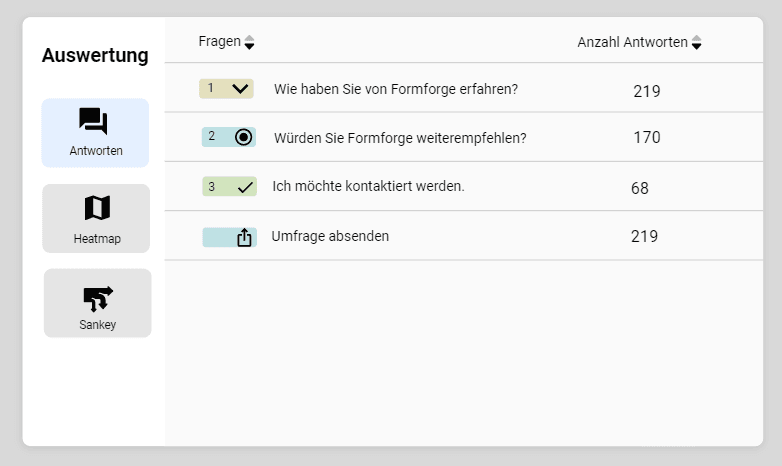The image size is (782, 466).
Task: Click the 'Umfrage absenden' row text
Action: tap(330, 236)
